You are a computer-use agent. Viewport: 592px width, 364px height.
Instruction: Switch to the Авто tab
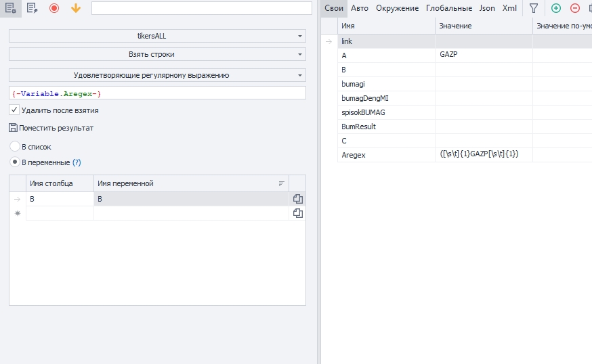pos(360,8)
